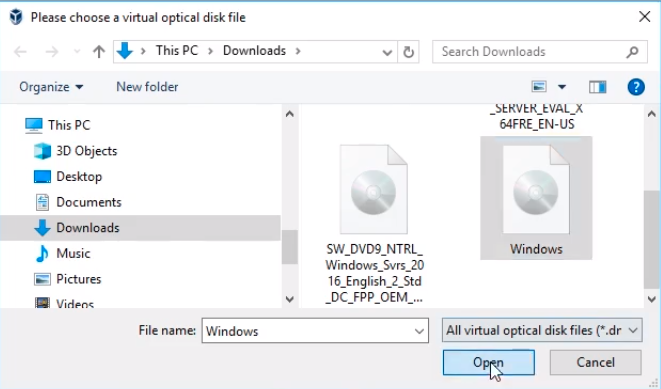Image resolution: width=661 pixels, height=389 pixels.
Task: Click the This PC monitor icon
Action: pos(33,125)
